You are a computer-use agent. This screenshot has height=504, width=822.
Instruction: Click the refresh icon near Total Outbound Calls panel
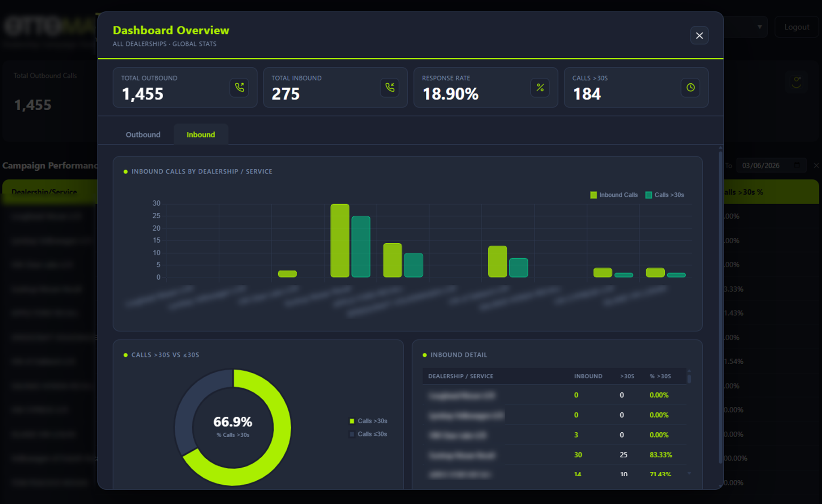tap(796, 82)
